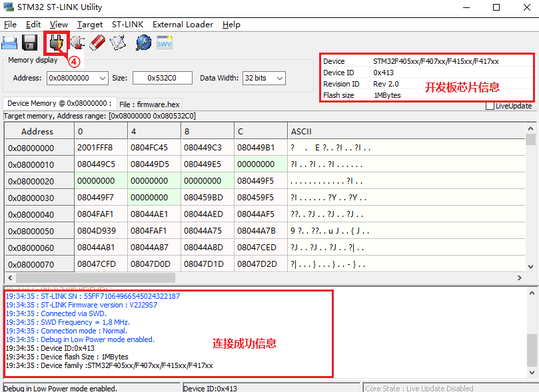
Task: Save file floppy disk icon
Action: (x=29, y=43)
